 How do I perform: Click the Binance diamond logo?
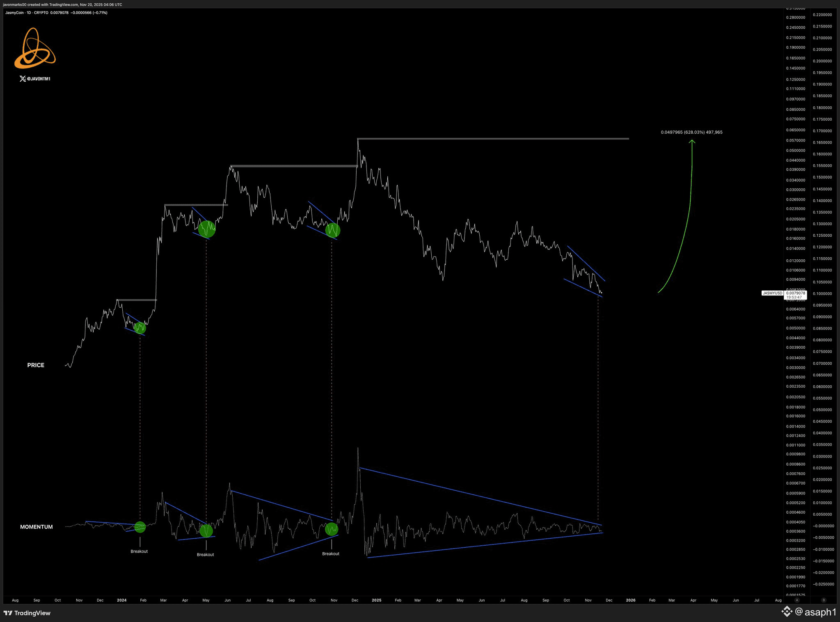point(786,611)
